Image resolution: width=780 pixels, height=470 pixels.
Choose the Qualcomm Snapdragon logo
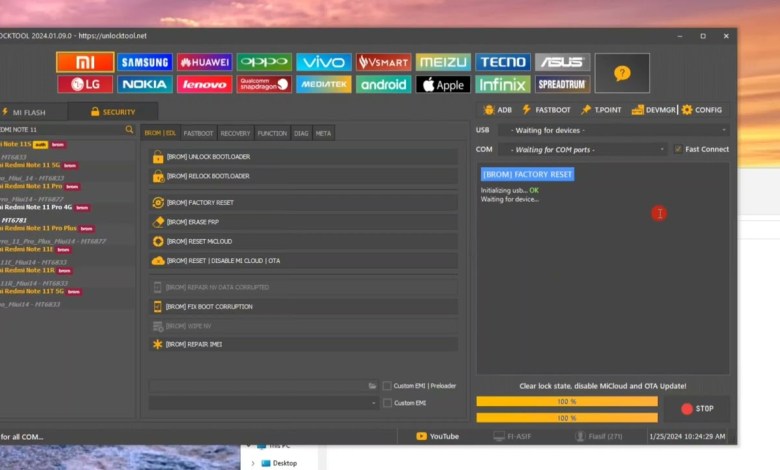[264, 85]
